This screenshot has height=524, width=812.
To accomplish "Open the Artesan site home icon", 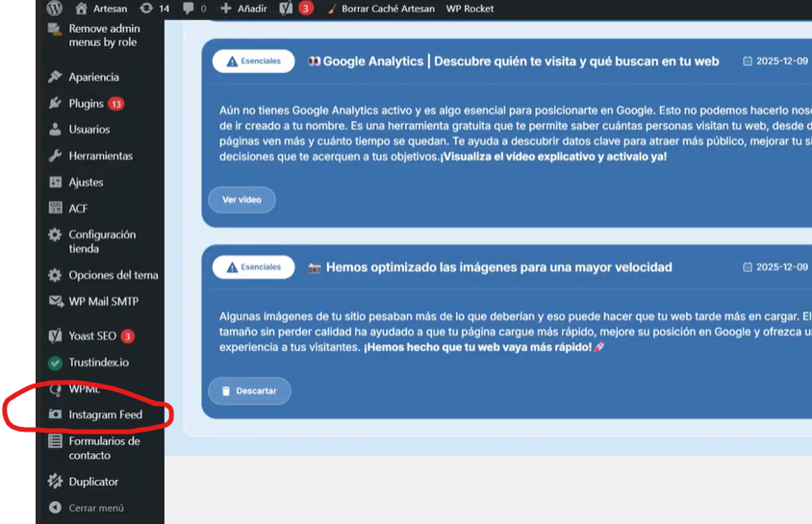I will (82, 9).
